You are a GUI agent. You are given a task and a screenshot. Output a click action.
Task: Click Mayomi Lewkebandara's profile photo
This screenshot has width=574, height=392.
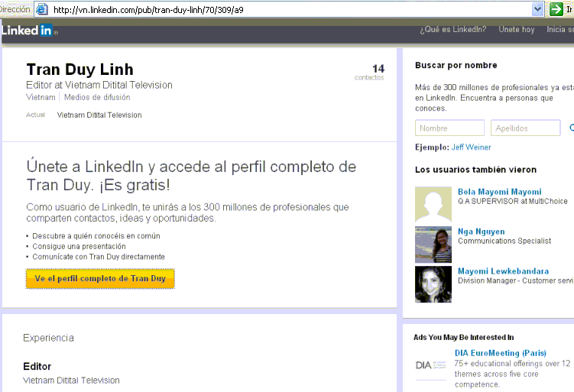pyautogui.click(x=433, y=284)
